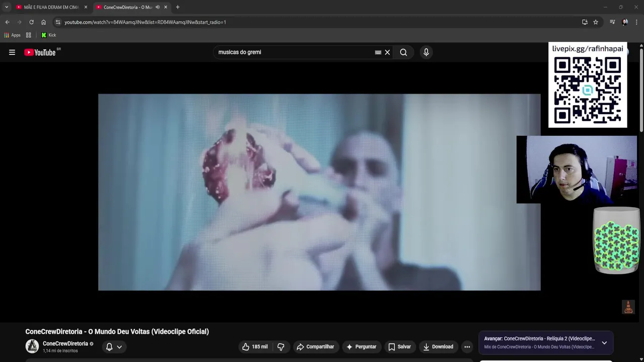The height and width of the screenshot is (362, 644).
Task: Click Avançar next video Relíquia 2 text
Action: pos(539,338)
